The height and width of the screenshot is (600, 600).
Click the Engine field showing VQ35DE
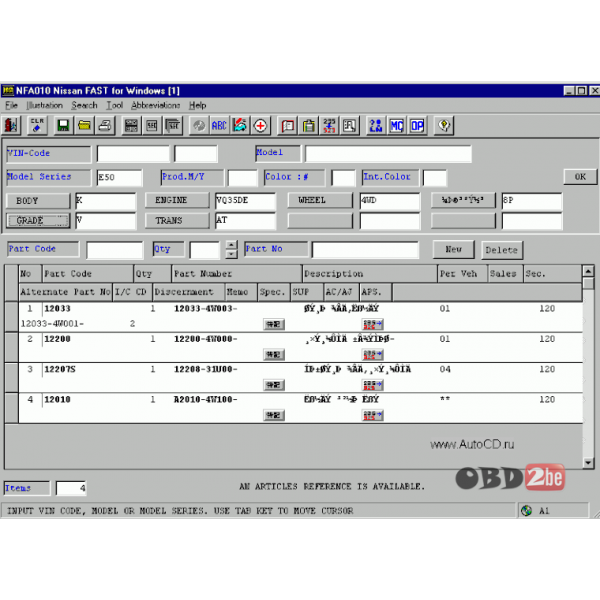[x=245, y=201]
